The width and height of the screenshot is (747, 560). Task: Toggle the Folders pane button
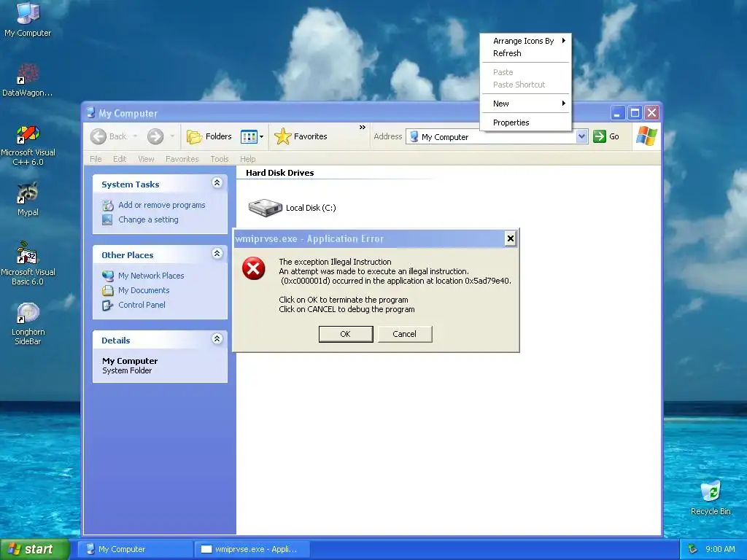pyautogui.click(x=209, y=136)
